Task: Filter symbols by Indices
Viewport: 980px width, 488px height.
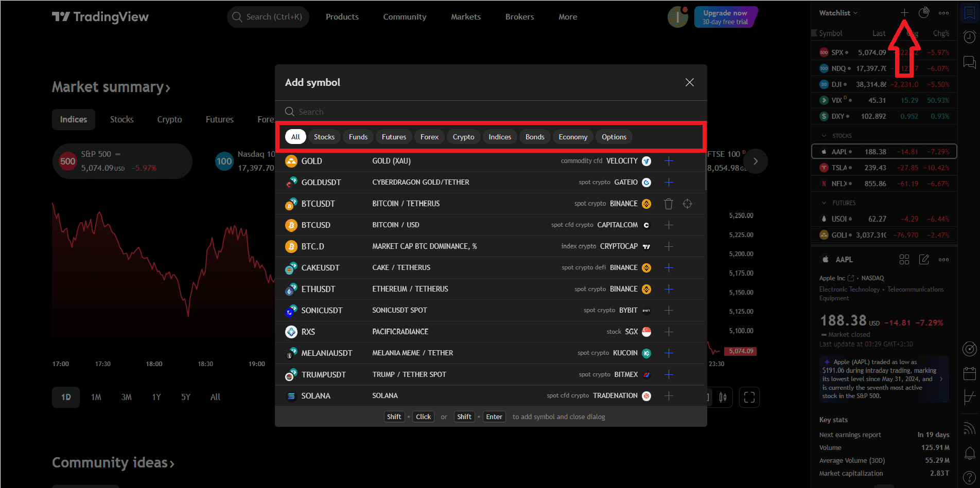Action: point(500,137)
